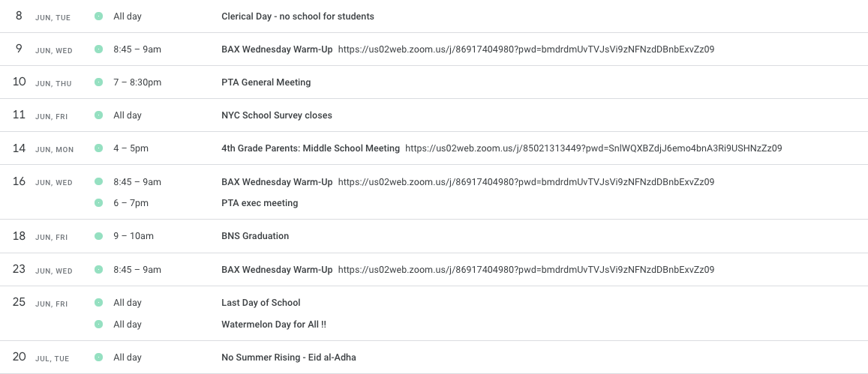Open June 16 BAX Wednesday Warm-Up zoom link
Screen dimensions: 868x374
click(x=526, y=182)
